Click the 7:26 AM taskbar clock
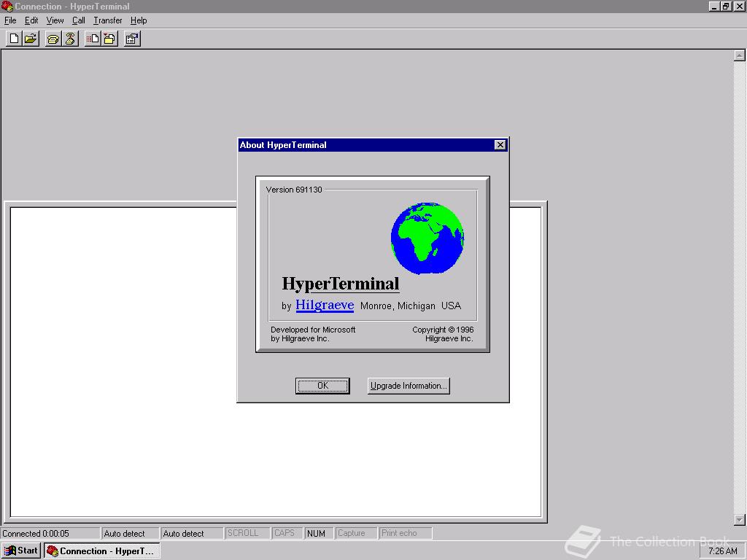The image size is (747, 560). coord(723,551)
